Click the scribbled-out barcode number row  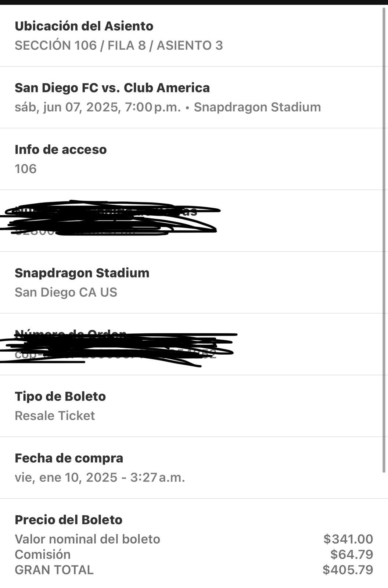[110, 220]
